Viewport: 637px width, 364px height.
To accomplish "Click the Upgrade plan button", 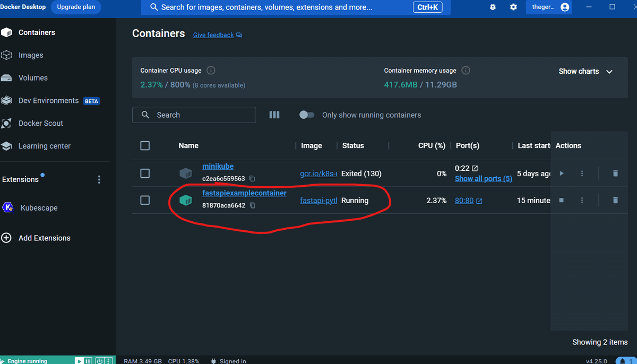I will pyautogui.click(x=76, y=7).
